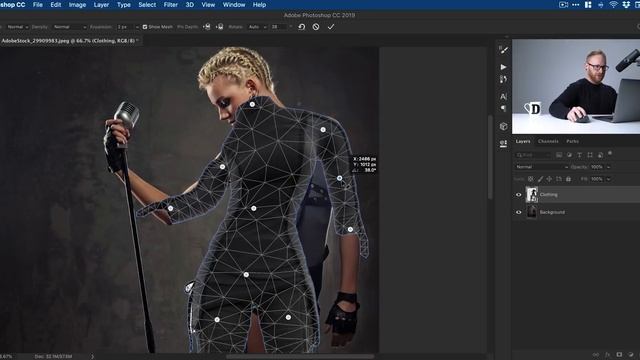Open the Layer menu
640x360 pixels.
click(101, 5)
